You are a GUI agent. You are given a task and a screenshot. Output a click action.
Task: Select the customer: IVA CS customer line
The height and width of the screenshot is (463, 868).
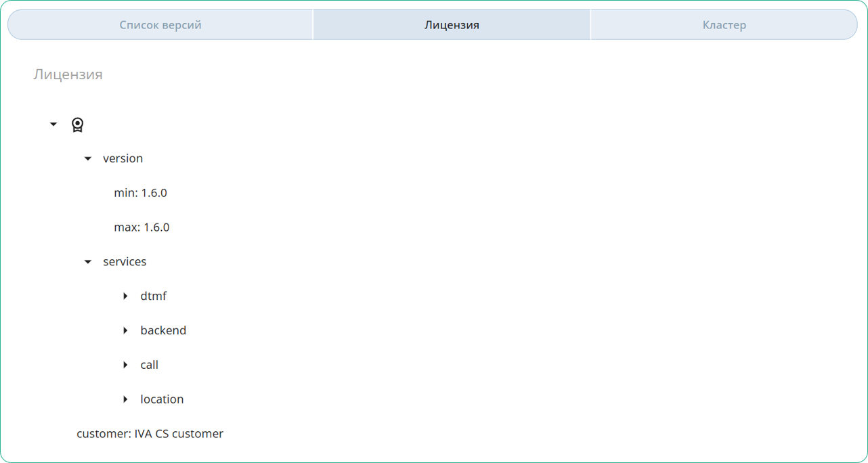coord(150,434)
